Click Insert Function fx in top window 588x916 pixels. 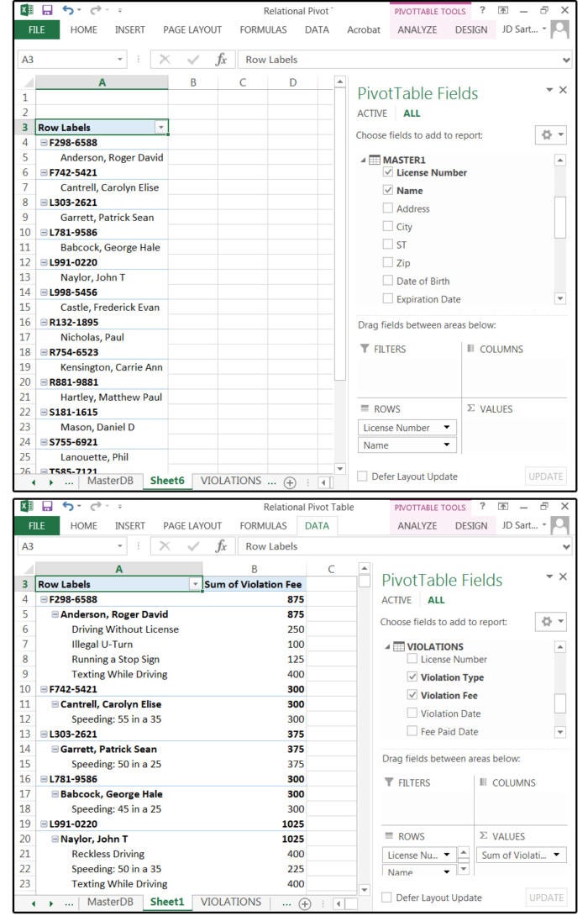[221, 59]
